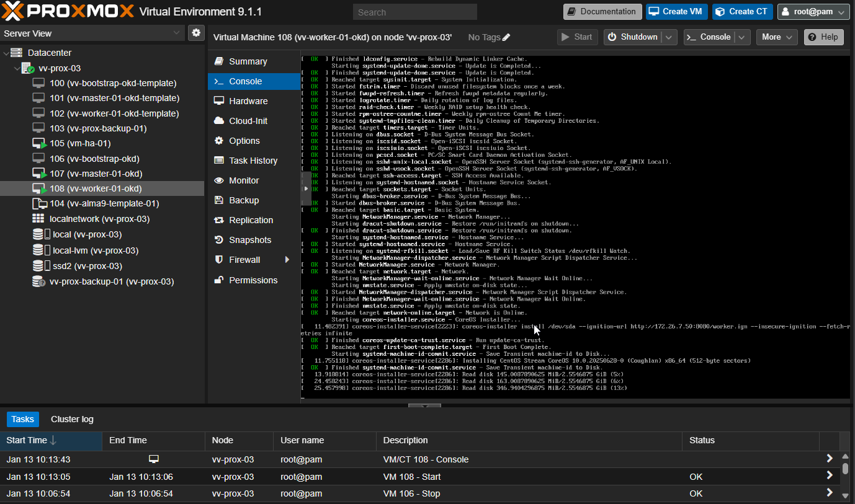This screenshot has width=855, height=504.
Task: Open the localnetwork (vv-prox-03) entry
Action: point(99,219)
